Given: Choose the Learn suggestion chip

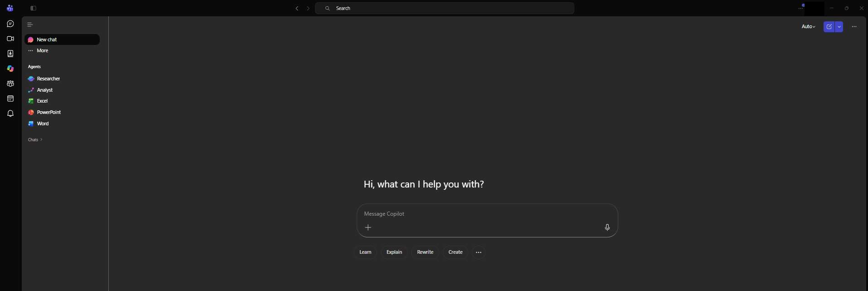Looking at the screenshot, I should tap(365, 252).
